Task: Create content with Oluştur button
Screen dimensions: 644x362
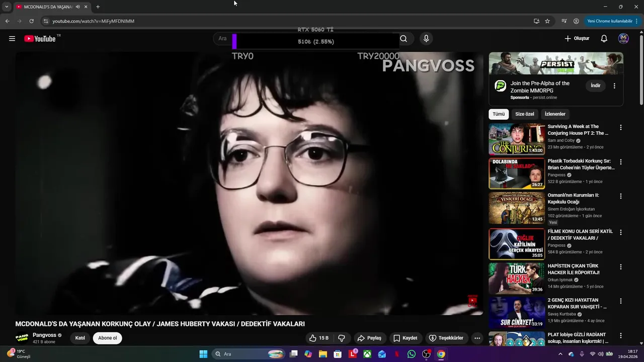Action: pos(577,39)
